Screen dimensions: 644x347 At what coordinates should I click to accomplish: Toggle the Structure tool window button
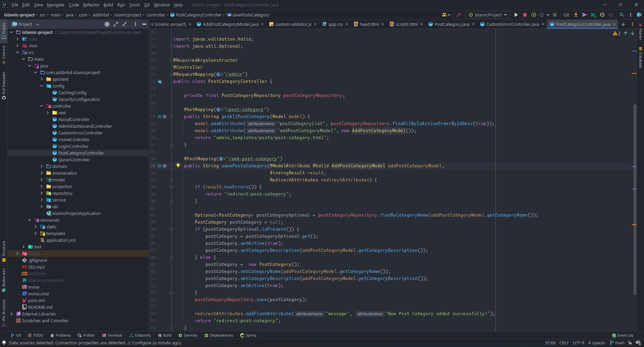(4, 251)
